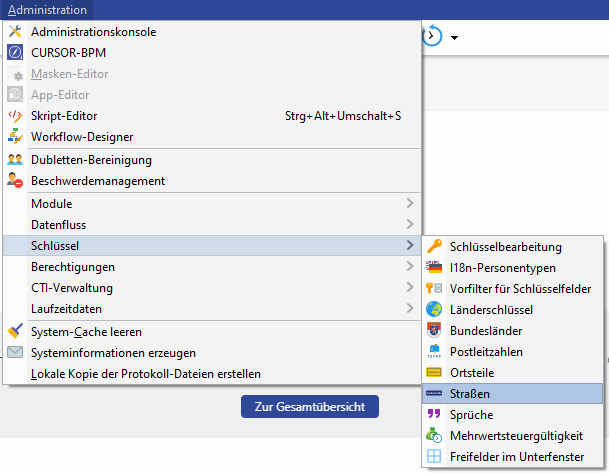Image resolution: width=609 pixels, height=473 pixels.
Task: Open Workflow-Designer using its icon
Action: pyautogui.click(x=15, y=137)
